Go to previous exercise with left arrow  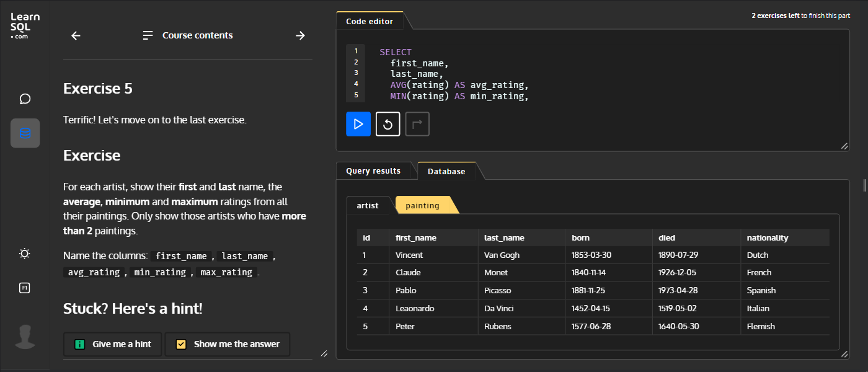(x=76, y=35)
